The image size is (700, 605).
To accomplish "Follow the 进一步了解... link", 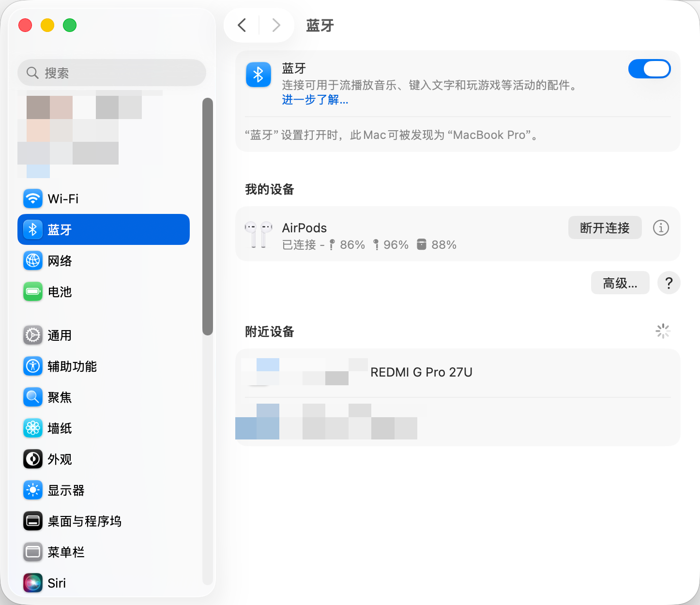I will (x=315, y=100).
